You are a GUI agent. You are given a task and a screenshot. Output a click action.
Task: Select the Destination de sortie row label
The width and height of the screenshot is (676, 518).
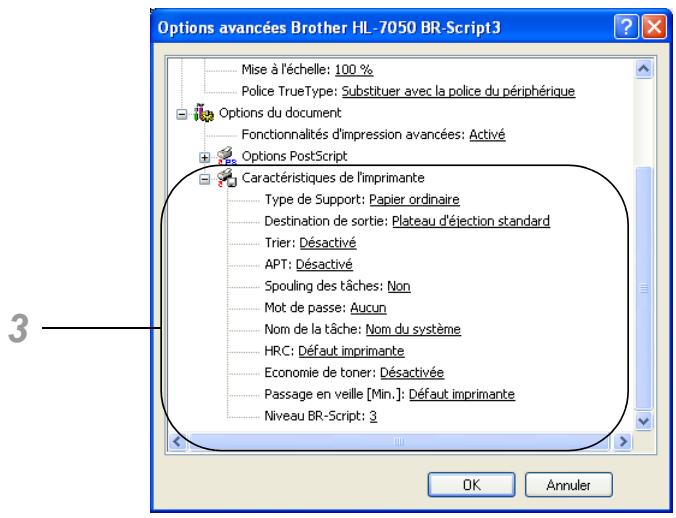click(x=326, y=221)
